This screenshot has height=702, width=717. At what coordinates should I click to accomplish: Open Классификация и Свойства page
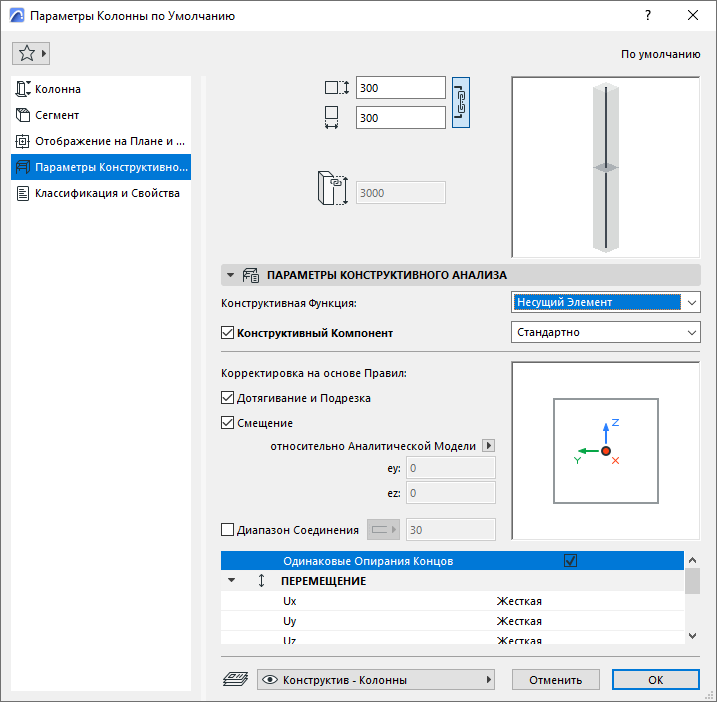101,193
